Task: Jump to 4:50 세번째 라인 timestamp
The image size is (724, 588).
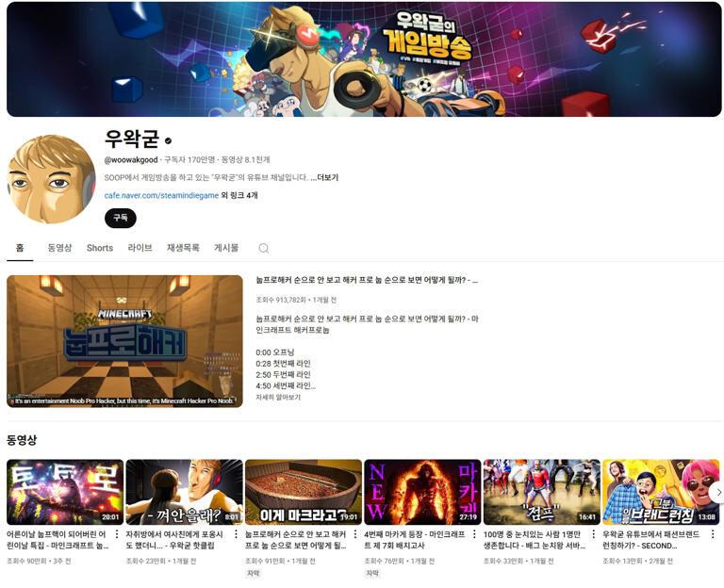Action: 286,385
